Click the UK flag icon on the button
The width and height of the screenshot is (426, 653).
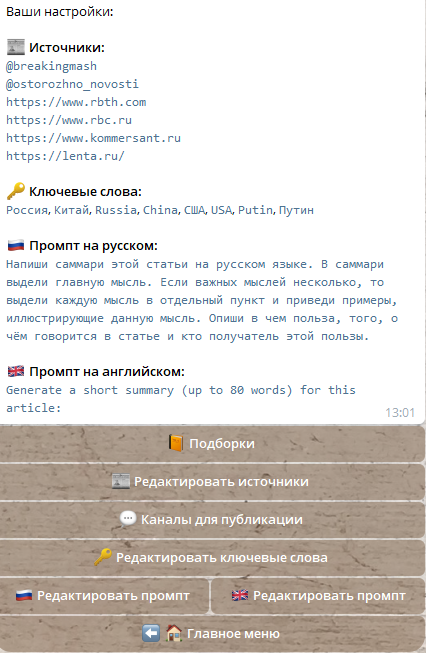tap(240, 596)
